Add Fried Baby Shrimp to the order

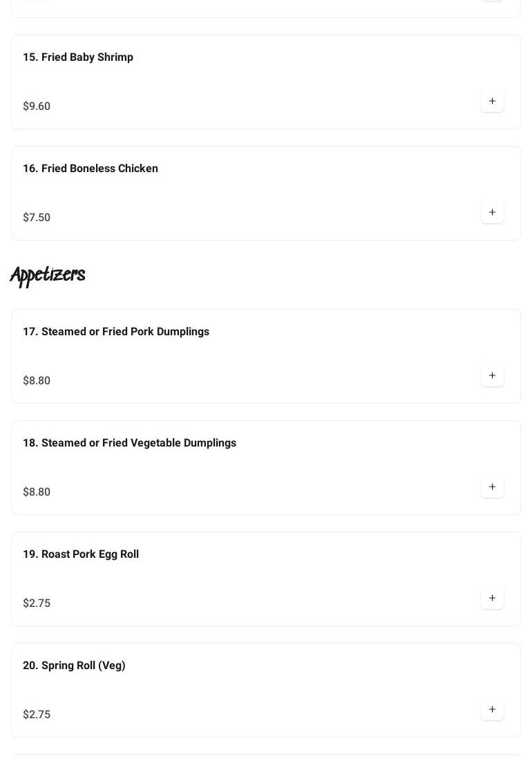click(x=492, y=102)
